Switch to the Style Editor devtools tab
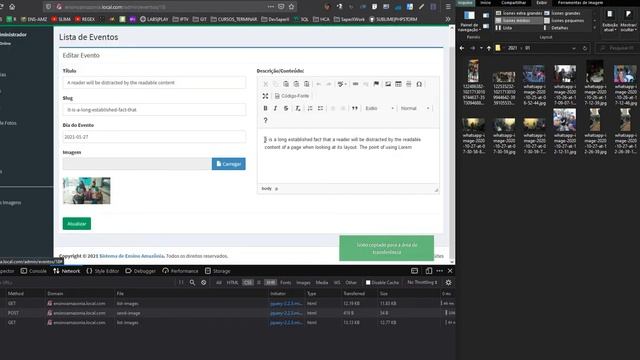The width and height of the screenshot is (640, 360). pyautogui.click(x=102, y=271)
